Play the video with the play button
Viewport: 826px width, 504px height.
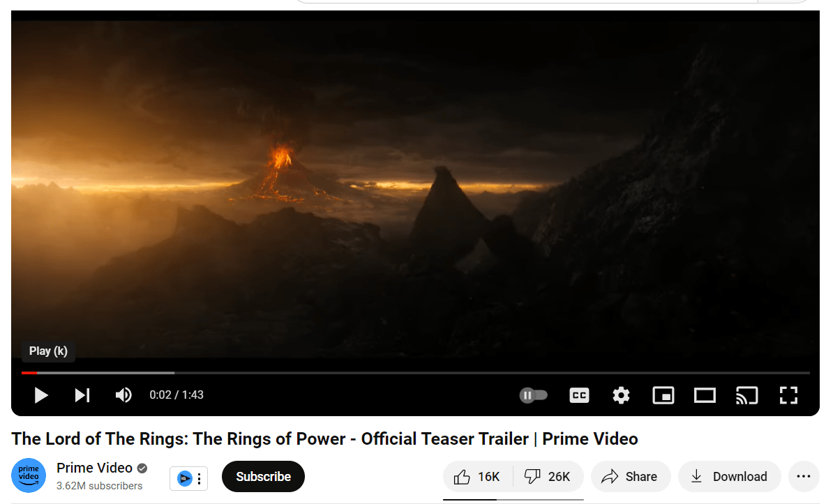point(41,395)
